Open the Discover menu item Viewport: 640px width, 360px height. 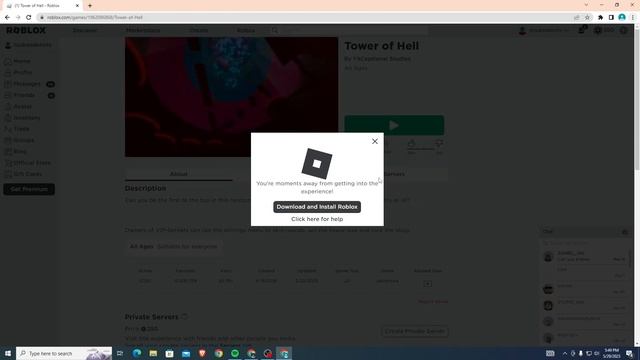(85, 30)
